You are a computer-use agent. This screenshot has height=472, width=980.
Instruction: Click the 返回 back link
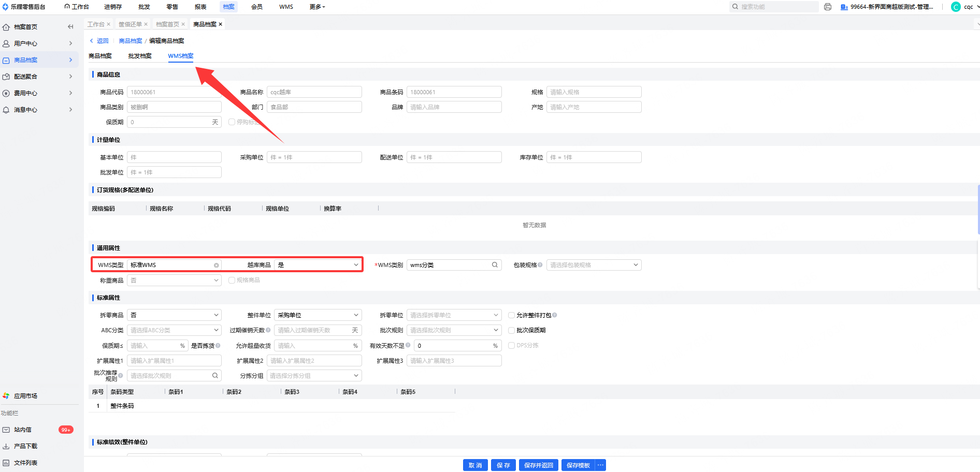pyautogui.click(x=99, y=41)
